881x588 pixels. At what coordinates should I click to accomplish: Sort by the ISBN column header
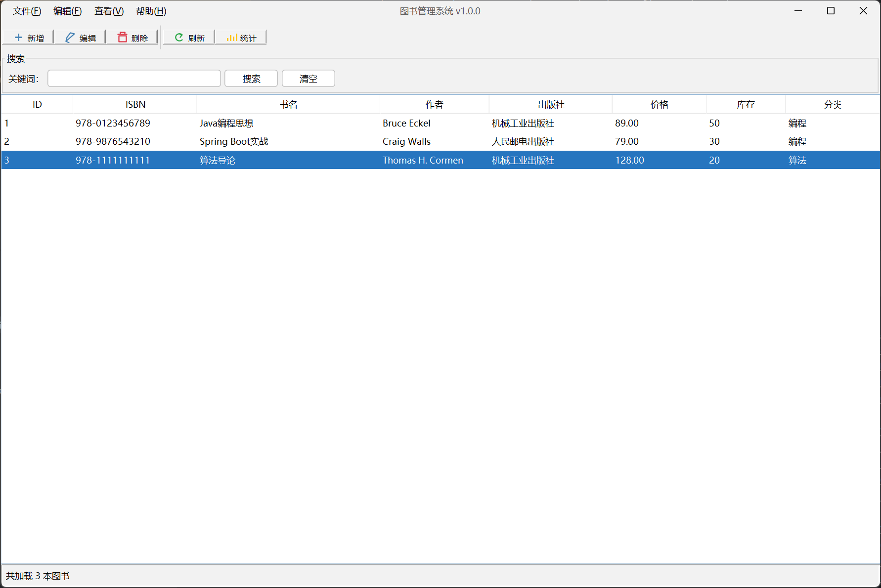click(135, 104)
